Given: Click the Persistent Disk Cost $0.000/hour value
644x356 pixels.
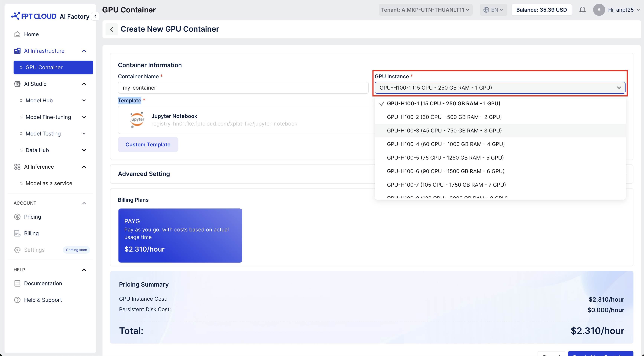Looking at the screenshot, I should (606, 310).
